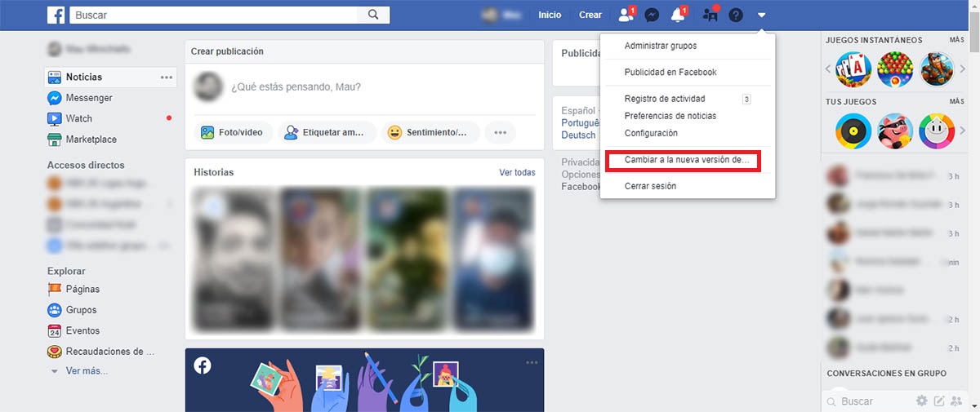Collapse the account dropdown arrow
The height and width of the screenshot is (412, 980).
[761, 15]
